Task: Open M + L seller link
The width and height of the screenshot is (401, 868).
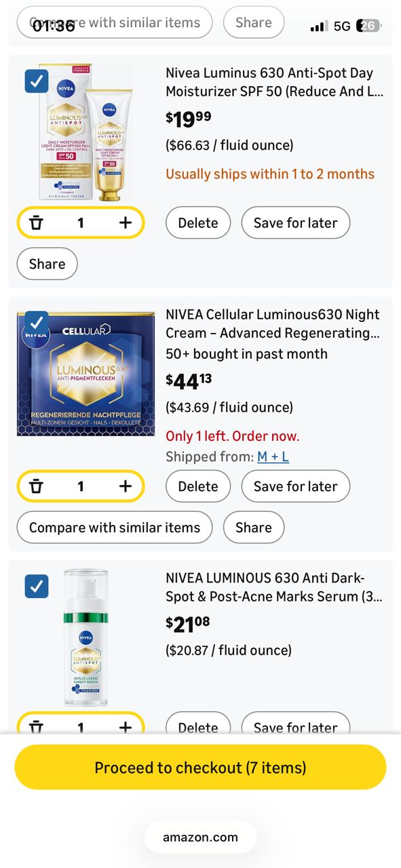Action: click(273, 456)
